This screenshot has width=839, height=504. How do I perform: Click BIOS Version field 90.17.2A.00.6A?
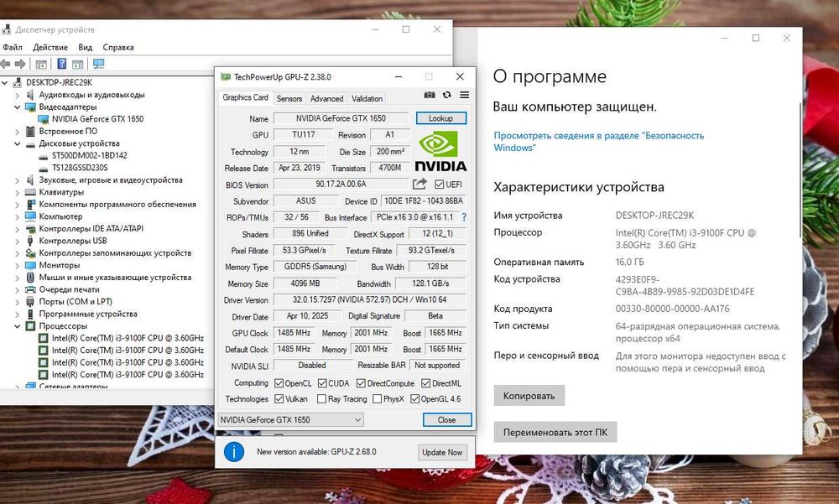pyautogui.click(x=341, y=184)
